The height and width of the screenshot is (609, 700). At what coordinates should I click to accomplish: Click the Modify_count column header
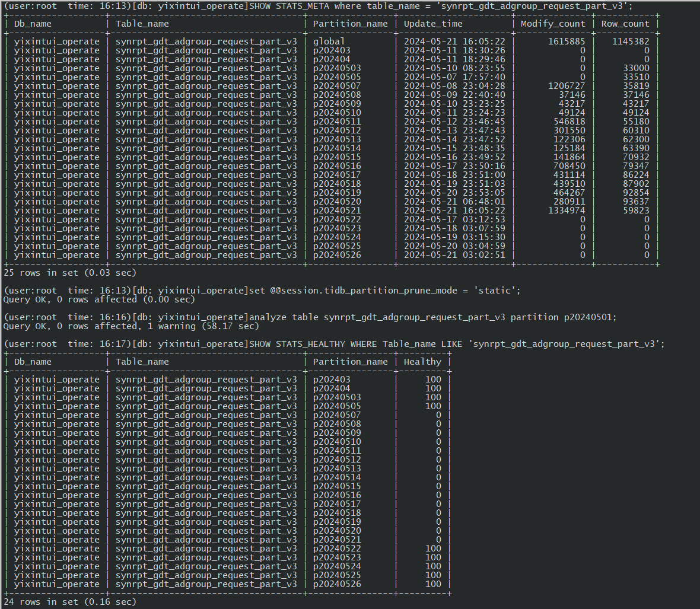[552, 24]
